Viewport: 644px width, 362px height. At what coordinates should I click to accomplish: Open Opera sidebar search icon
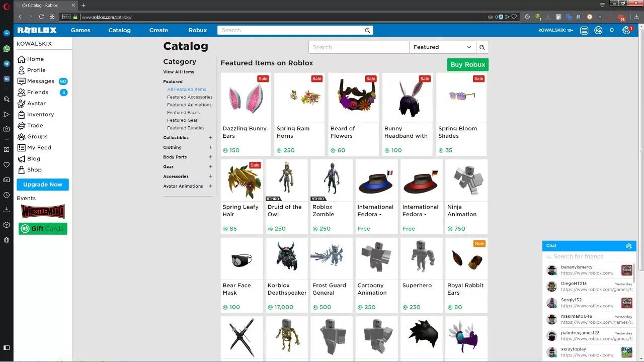7,100
